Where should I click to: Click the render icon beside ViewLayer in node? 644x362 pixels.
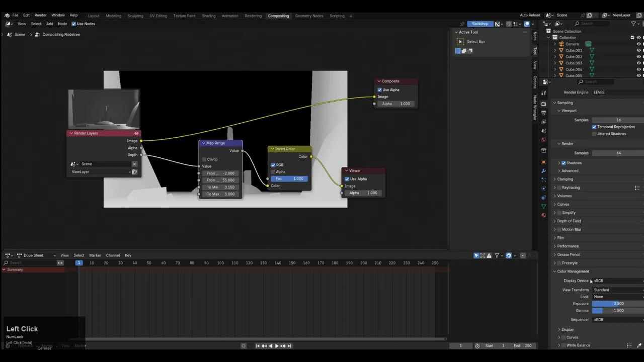[x=134, y=172]
